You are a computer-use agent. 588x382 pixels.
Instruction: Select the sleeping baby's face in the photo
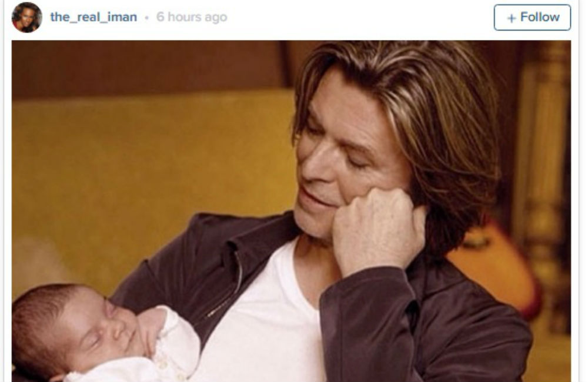101,330
